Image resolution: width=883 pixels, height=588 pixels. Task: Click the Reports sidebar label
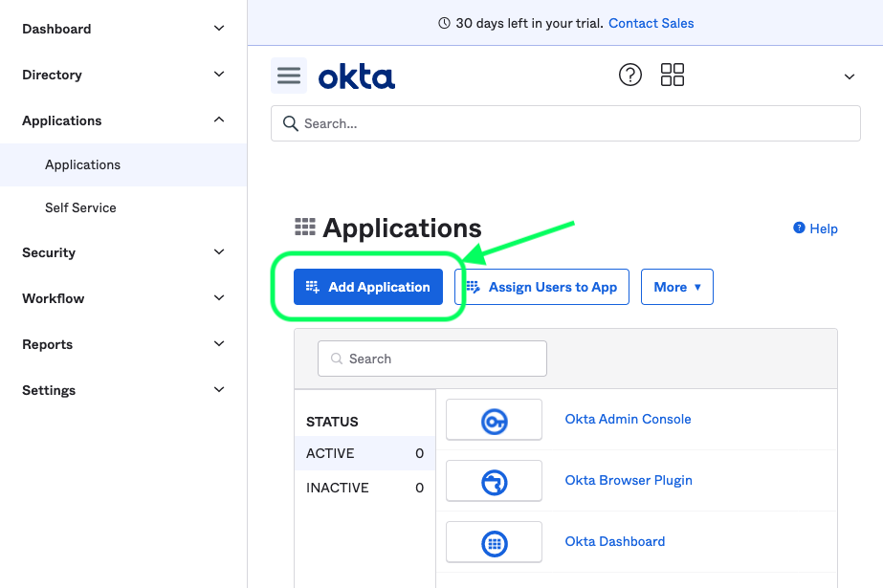[x=47, y=344]
